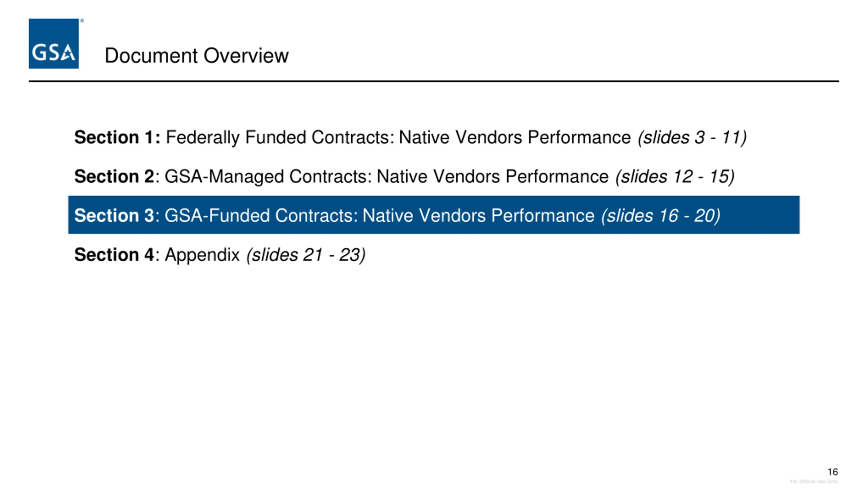Select the GSA-Funded Contracts text
Image resolution: width=868 pixels, height=488 pixels.
tap(261, 216)
